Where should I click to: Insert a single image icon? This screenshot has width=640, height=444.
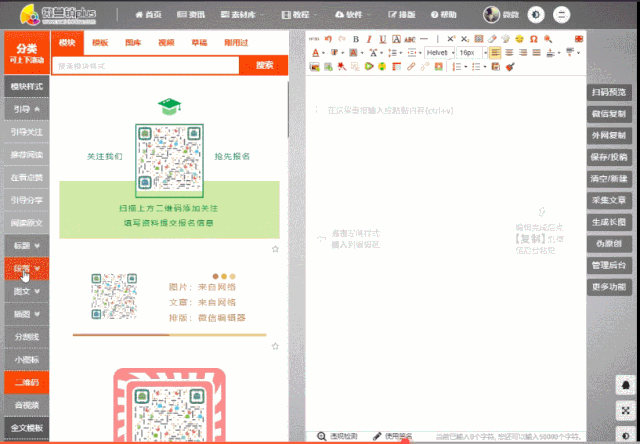(x=314, y=67)
